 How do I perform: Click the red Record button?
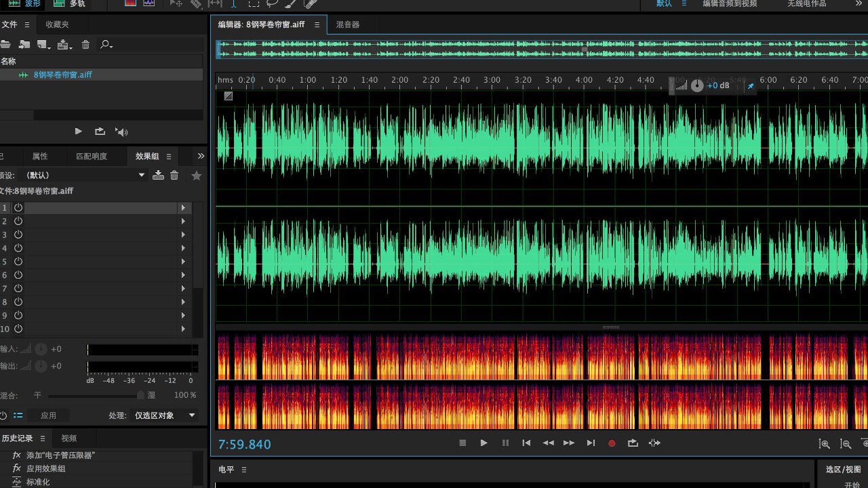612,443
